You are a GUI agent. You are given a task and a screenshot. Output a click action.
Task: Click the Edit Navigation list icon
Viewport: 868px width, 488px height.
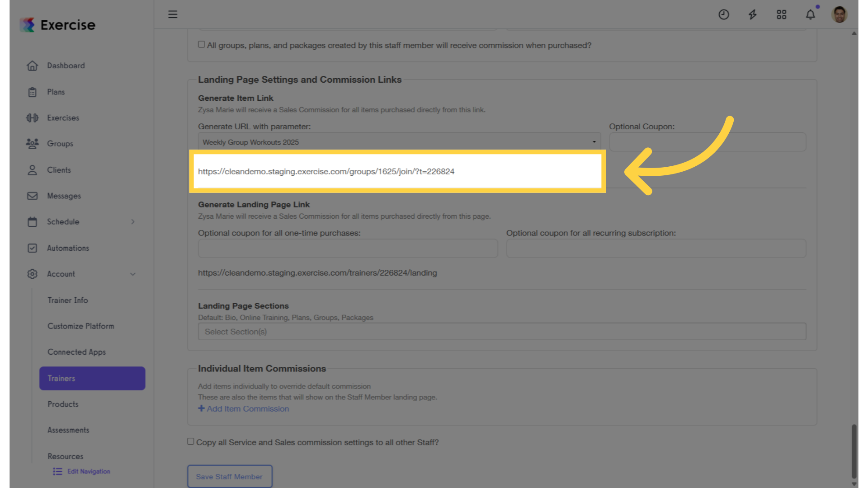(57, 471)
